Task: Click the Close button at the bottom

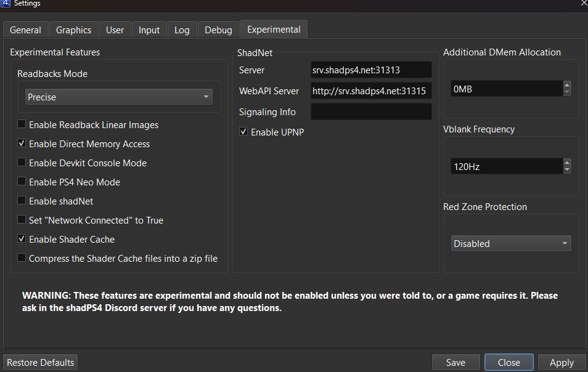Action: (509, 363)
